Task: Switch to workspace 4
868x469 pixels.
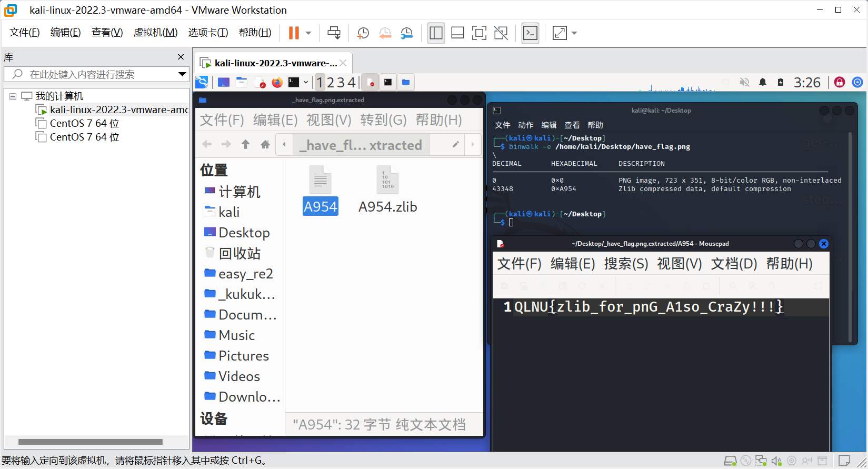Action: [351, 82]
